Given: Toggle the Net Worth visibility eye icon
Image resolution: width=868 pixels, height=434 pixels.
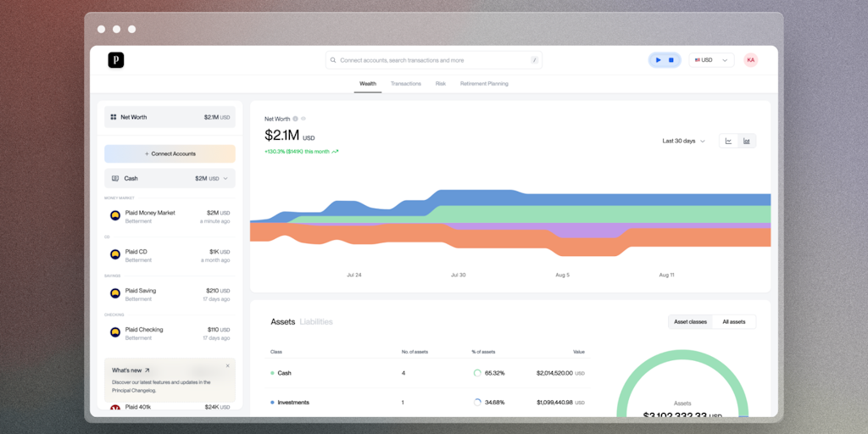Looking at the screenshot, I should [x=303, y=119].
